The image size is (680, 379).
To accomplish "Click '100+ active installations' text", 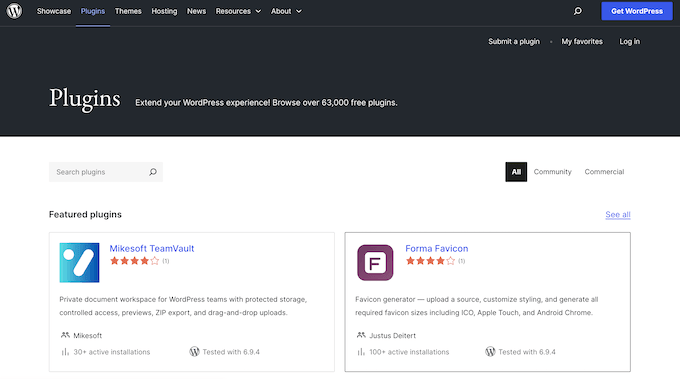I will pos(409,352).
